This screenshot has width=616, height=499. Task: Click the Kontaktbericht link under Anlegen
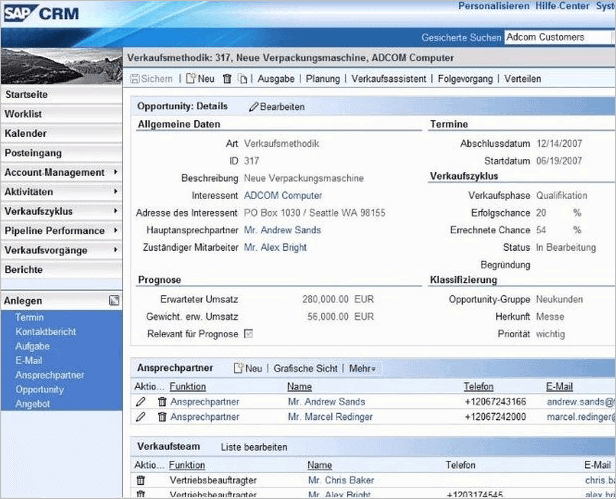pyautogui.click(x=47, y=331)
